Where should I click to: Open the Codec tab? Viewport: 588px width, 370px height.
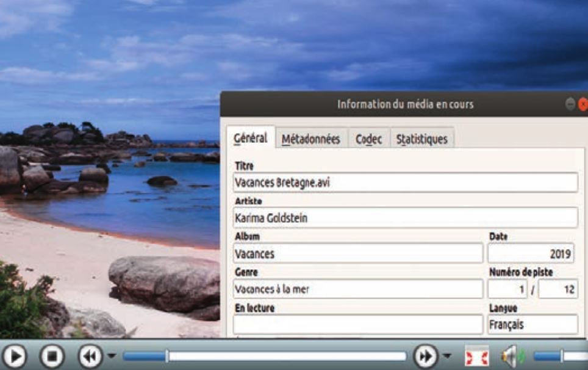368,139
